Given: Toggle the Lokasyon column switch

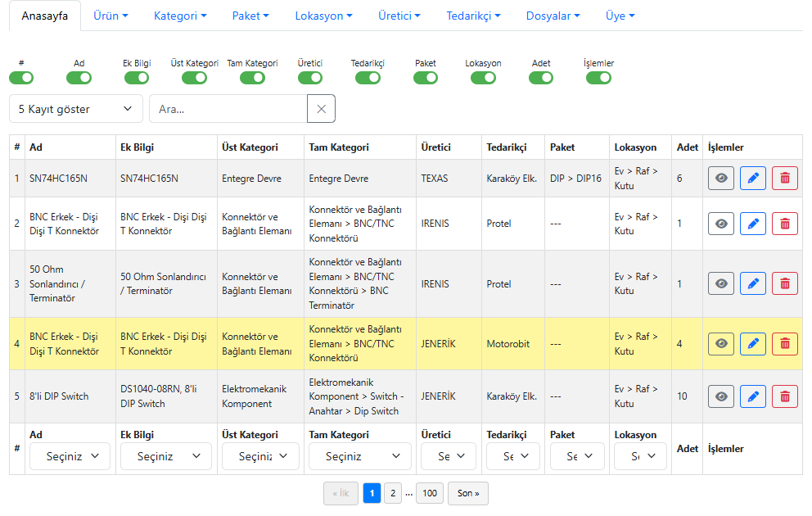Looking at the screenshot, I should (483, 78).
